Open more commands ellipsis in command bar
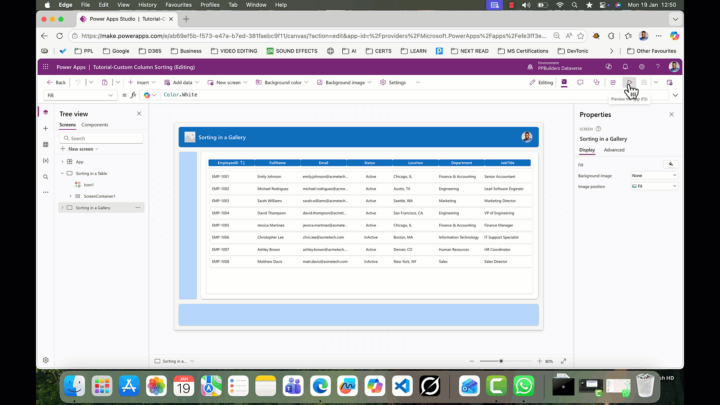The height and width of the screenshot is (405, 720). [x=417, y=83]
